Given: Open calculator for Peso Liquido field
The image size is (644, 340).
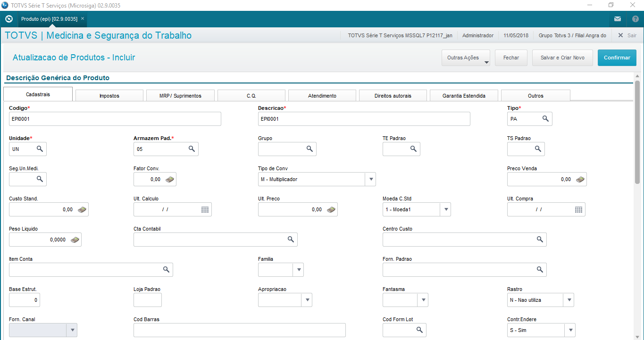Looking at the screenshot, I should [x=75, y=240].
